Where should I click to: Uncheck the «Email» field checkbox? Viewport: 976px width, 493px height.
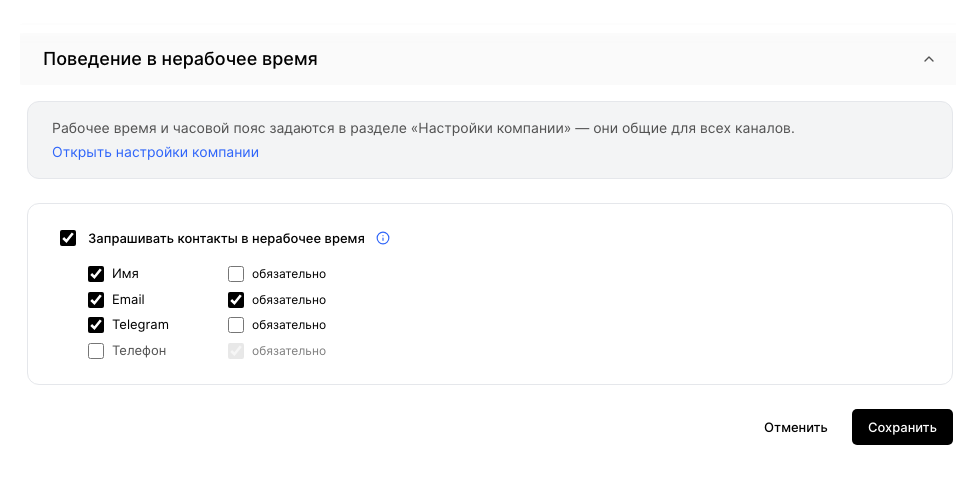(96, 300)
